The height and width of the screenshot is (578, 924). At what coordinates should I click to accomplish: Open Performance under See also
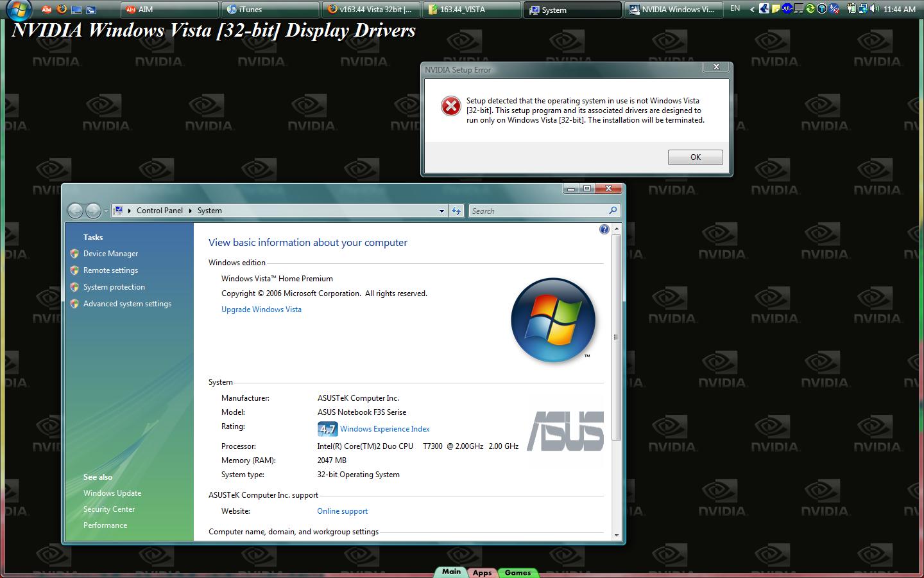(x=105, y=525)
